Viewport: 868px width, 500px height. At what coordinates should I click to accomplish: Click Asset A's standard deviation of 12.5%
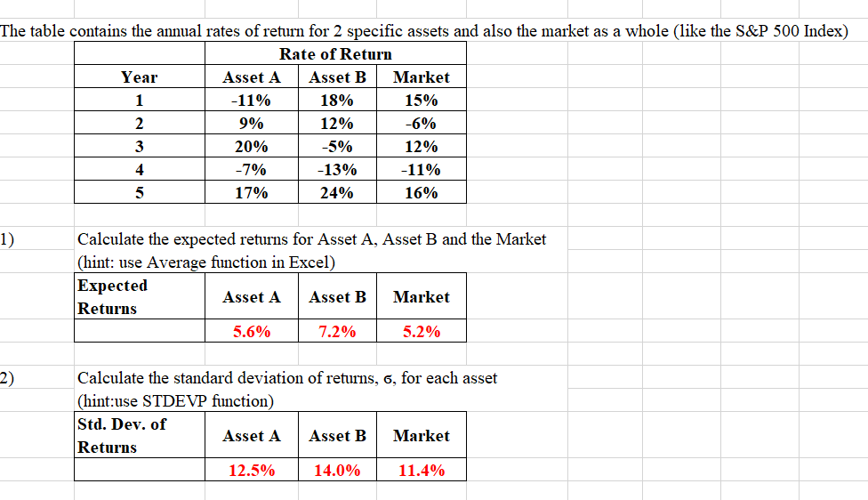(x=252, y=471)
